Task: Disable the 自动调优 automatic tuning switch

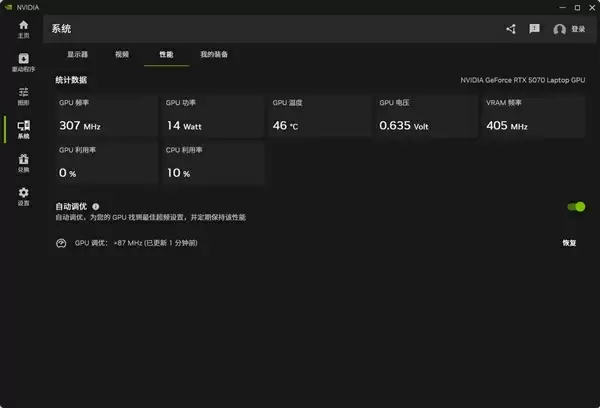Action: coord(575,207)
